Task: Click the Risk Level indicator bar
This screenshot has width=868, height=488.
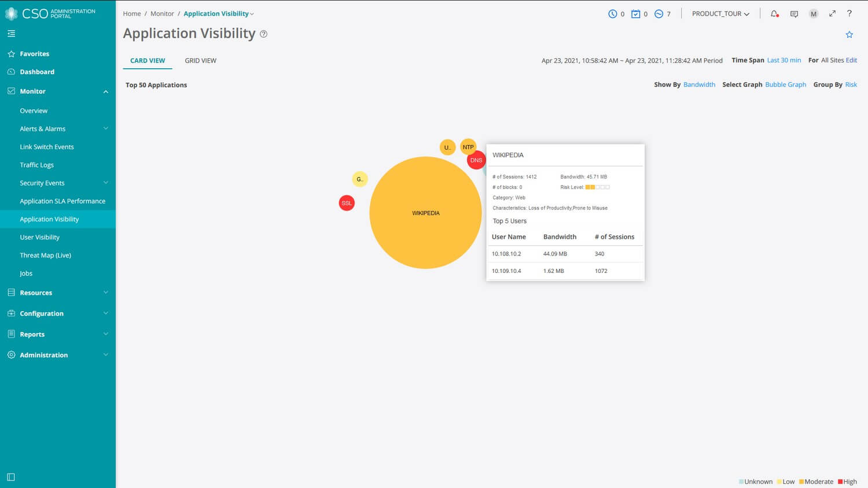Action: [x=595, y=187]
